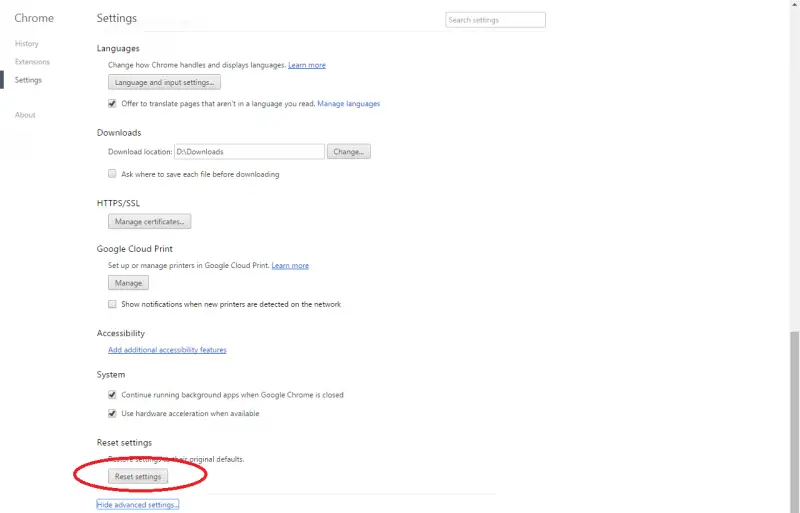Open Extensions in the Chrome sidebar

[32, 62]
